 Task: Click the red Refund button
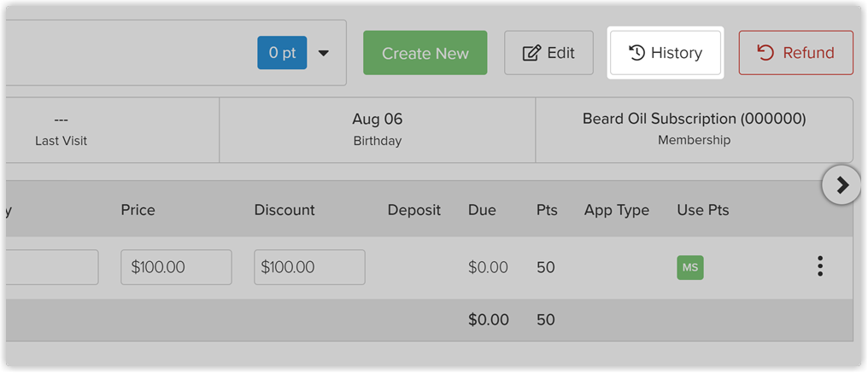pos(795,53)
